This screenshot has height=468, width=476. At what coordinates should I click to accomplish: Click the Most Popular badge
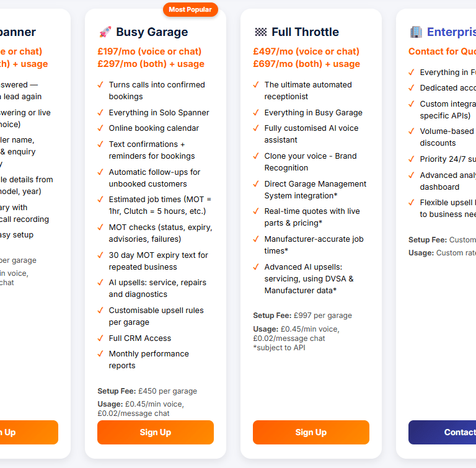(x=190, y=9)
